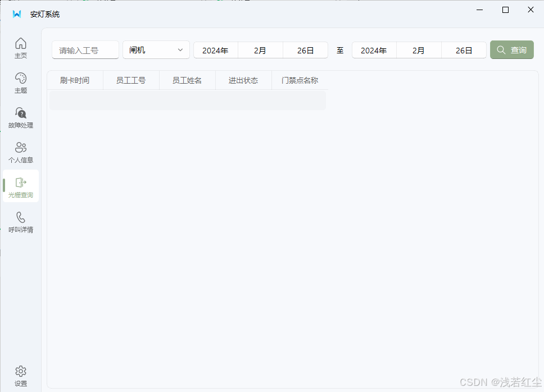Screen dimensions: 544x392
Task: Select the 光栅查询 gate query icon
Action: (21, 186)
